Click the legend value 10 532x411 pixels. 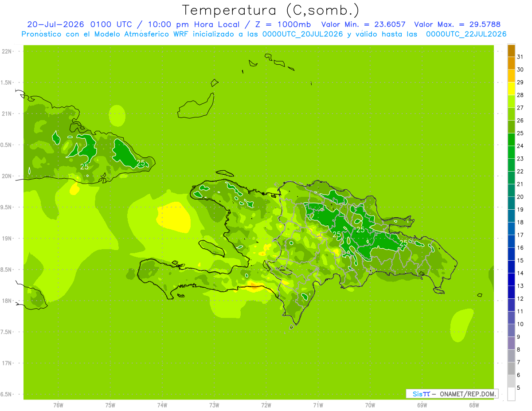click(520, 324)
